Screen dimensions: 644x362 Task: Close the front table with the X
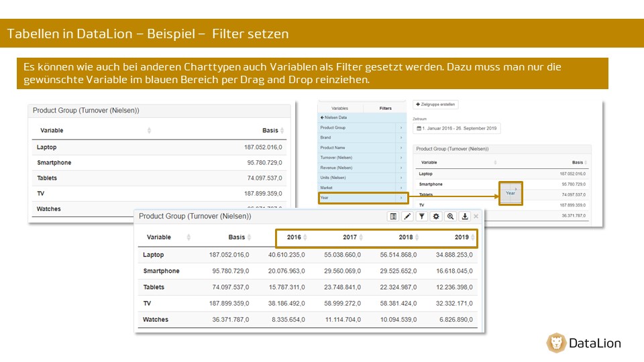click(476, 217)
